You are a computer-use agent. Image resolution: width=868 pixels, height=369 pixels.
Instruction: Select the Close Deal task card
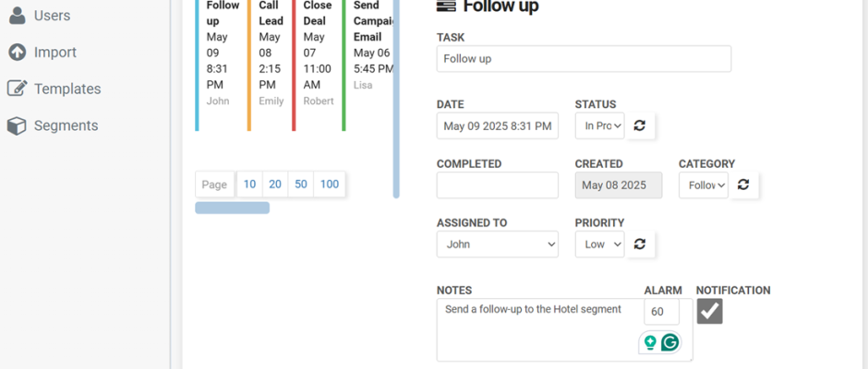(317, 65)
